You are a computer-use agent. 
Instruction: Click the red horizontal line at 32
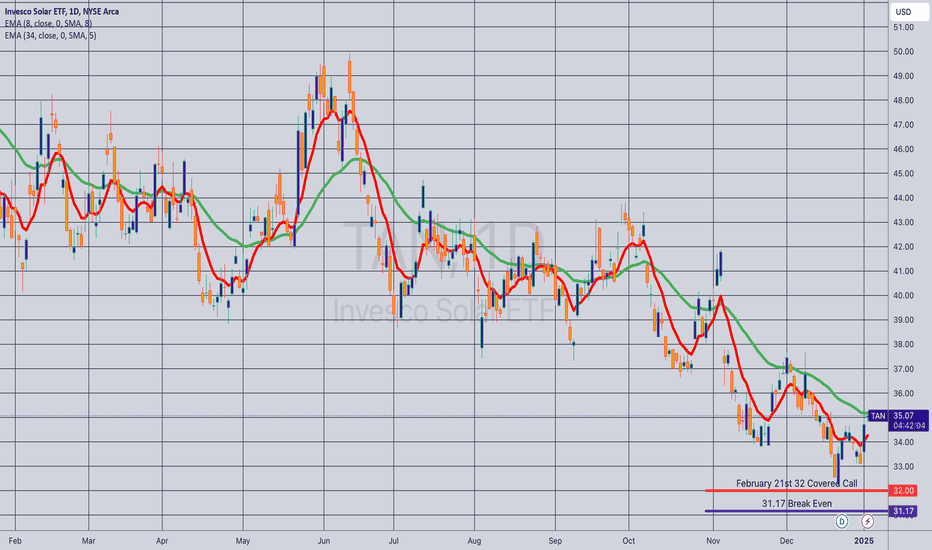pyautogui.click(x=796, y=491)
